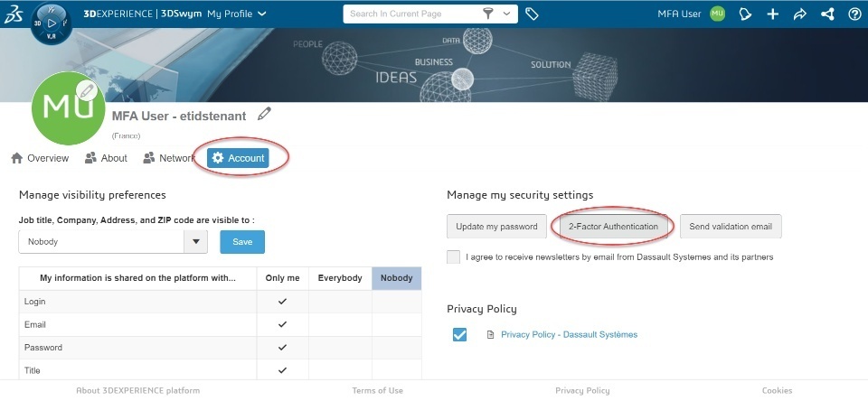The width and height of the screenshot is (868, 401).
Task: Open the help question mark icon
Action: click(854, 14)
